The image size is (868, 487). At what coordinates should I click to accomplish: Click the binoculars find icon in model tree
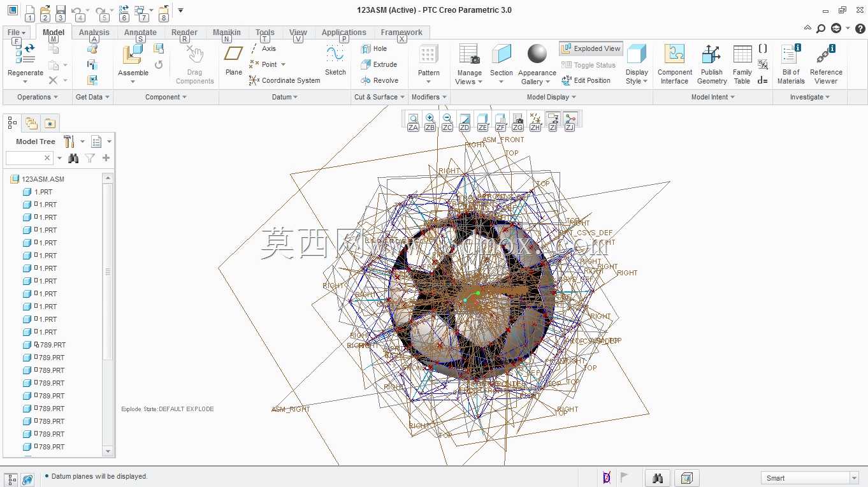click(x=73, y=158)
